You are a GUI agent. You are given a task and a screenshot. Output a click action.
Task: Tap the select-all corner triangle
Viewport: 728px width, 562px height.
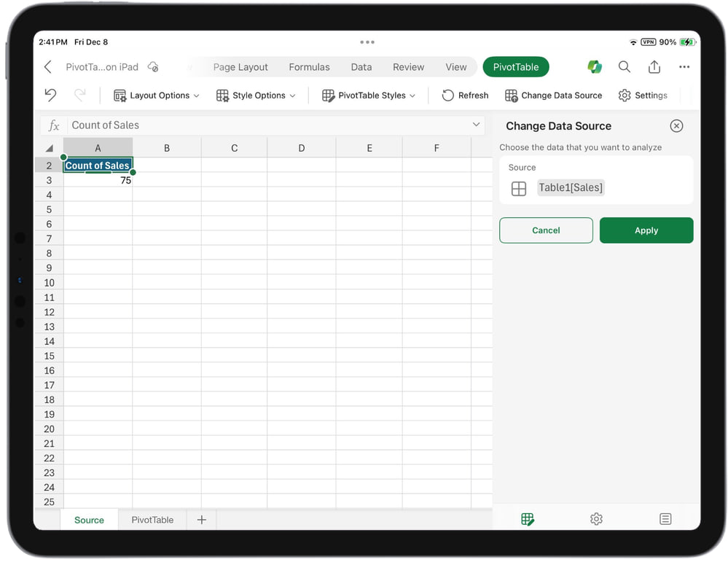[x=50, y=148]
